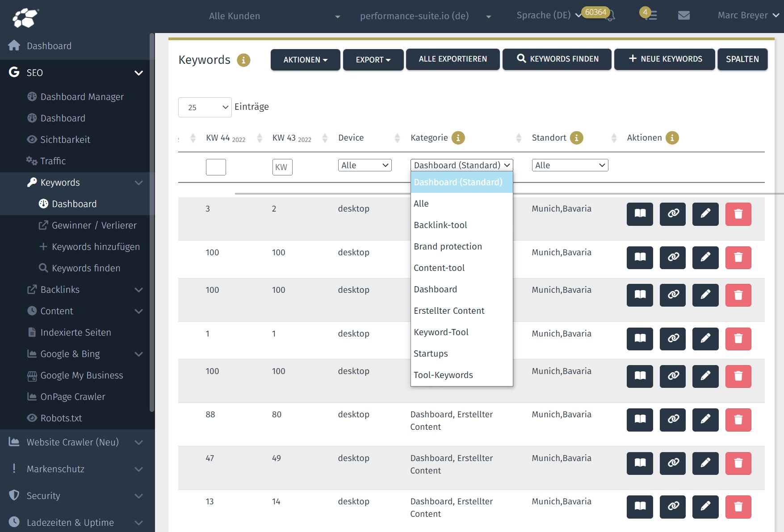The image size is (784, 532).
Task: Open book icon for row with KW44 value 47
Action: [640, 463]
